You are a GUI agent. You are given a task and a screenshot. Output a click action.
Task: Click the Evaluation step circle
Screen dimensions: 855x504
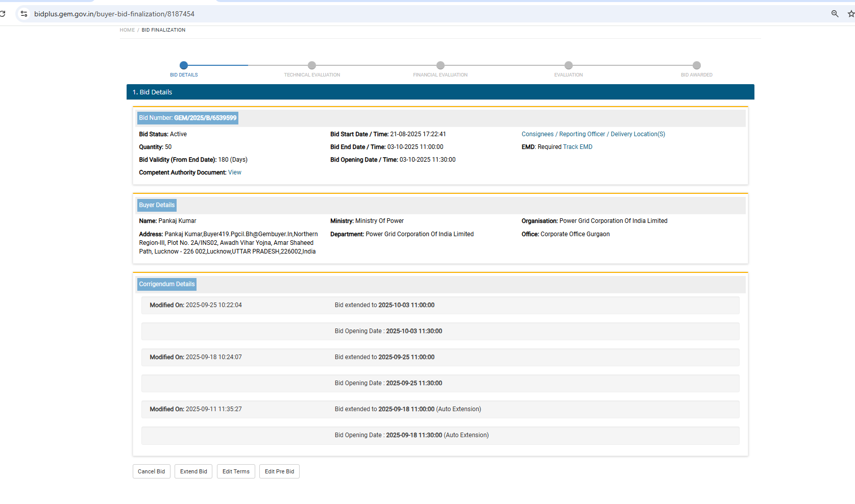click(x=569, y=65)
